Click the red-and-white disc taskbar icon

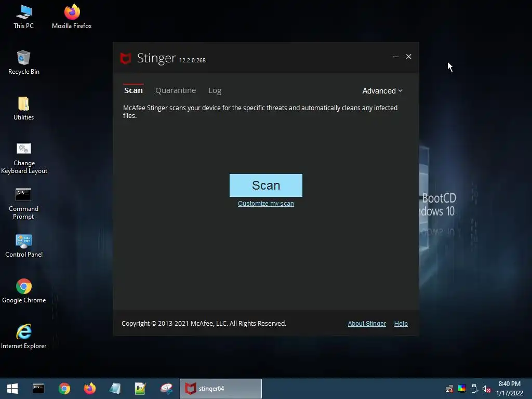coord(166,389)
